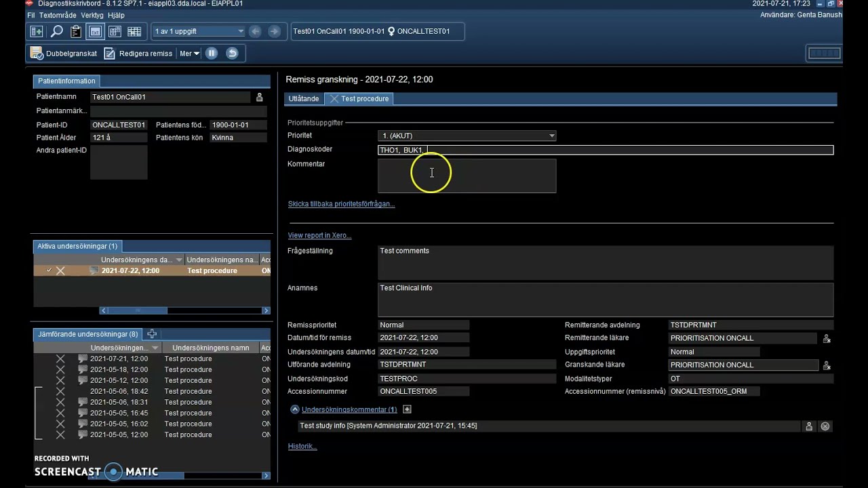Sort active studies by Undersökningens datum arrow
This screenshot has width=868, height=488.
[x=179, y=260]
